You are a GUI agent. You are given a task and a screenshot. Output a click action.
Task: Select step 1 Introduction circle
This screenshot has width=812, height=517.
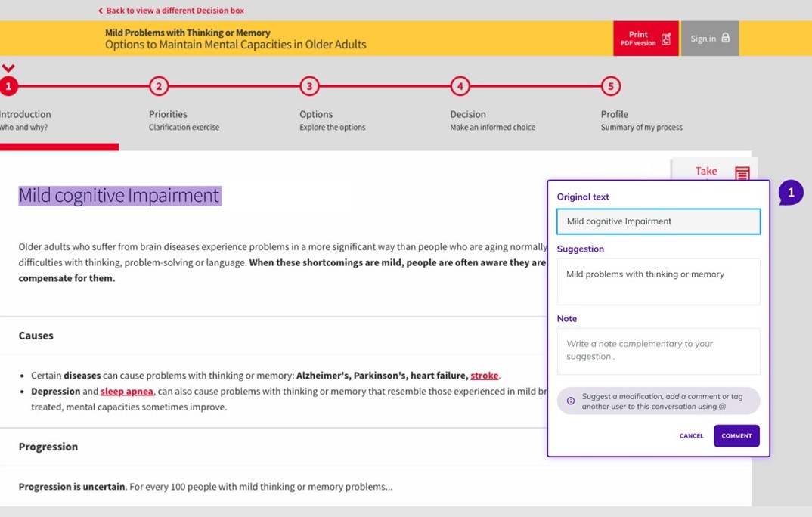pyautogui.click(x=8, y=86)
